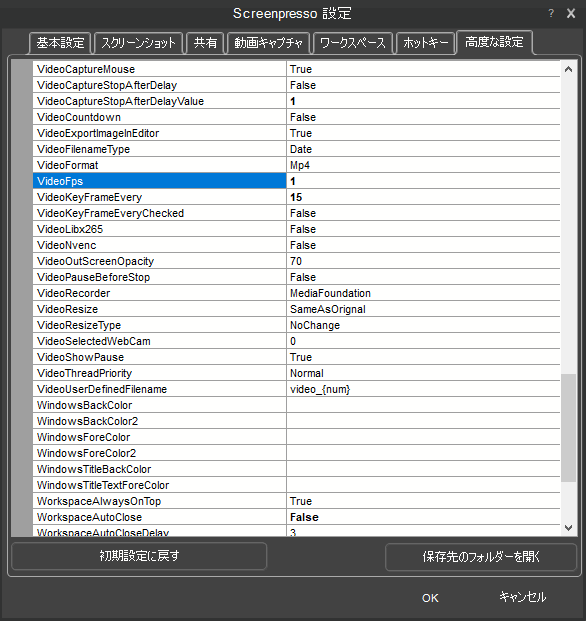Select the VideoUserDefinedFilename property

(x=159, y=389)
